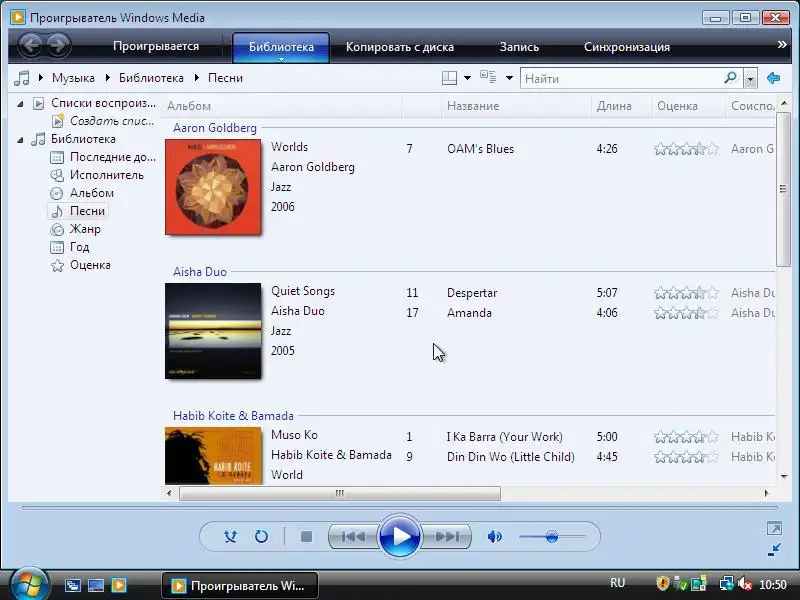
Task: Open the Windows Start orb
Action: 29,584
